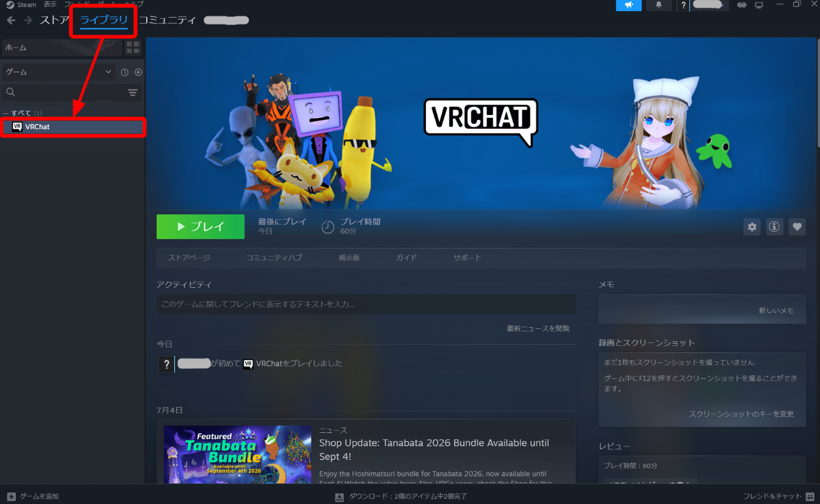
Task: Open the サポート link
Action: tap(468, 258)
